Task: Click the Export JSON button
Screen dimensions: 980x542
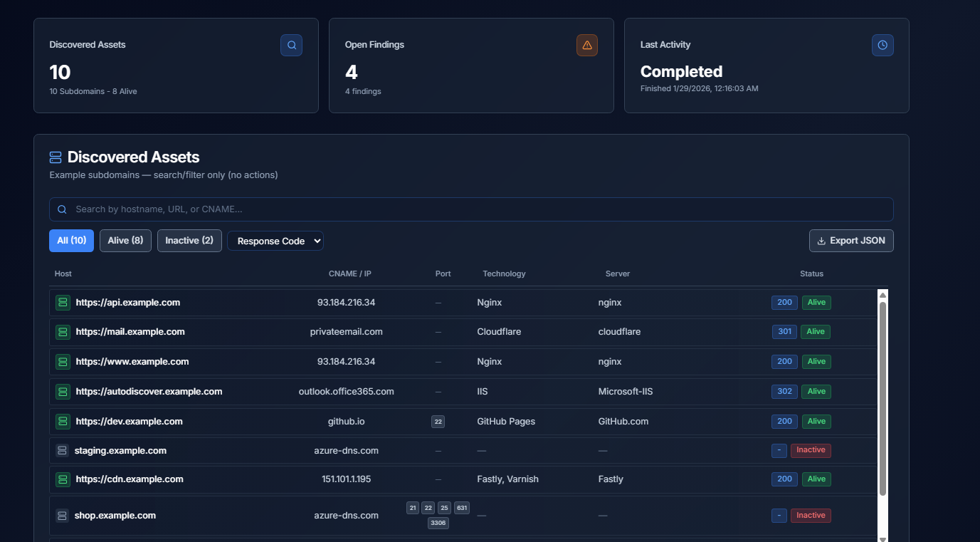Action: pyautogui.click(x=851, y=241)
